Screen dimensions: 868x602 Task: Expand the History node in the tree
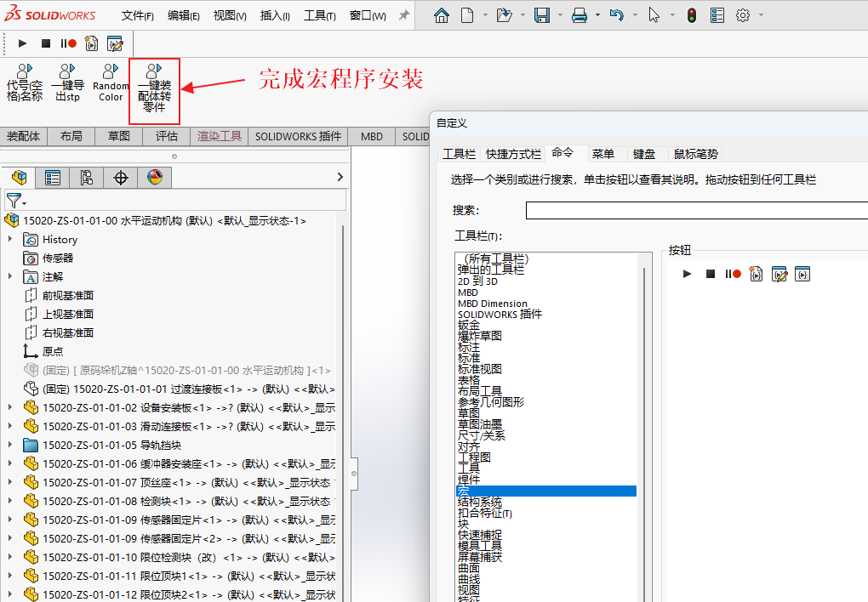point(10,240)
